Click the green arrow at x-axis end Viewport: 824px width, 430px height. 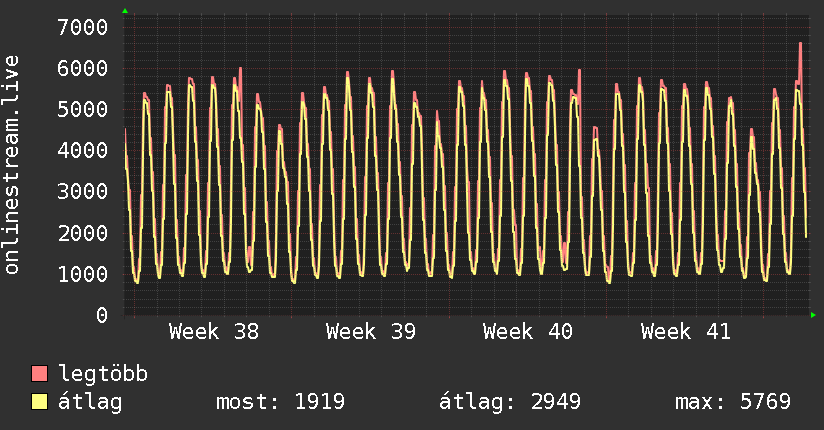pyautogui.click(x=813, y=315)
